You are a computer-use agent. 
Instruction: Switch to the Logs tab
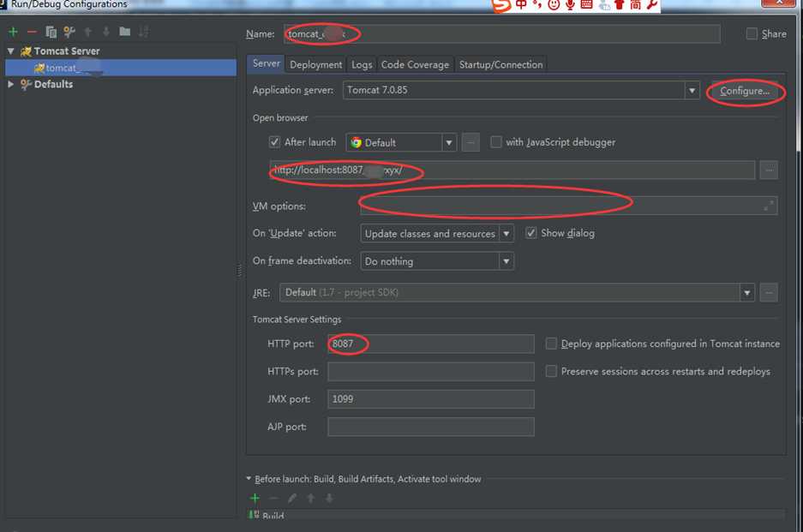click(x=362, y=64)
